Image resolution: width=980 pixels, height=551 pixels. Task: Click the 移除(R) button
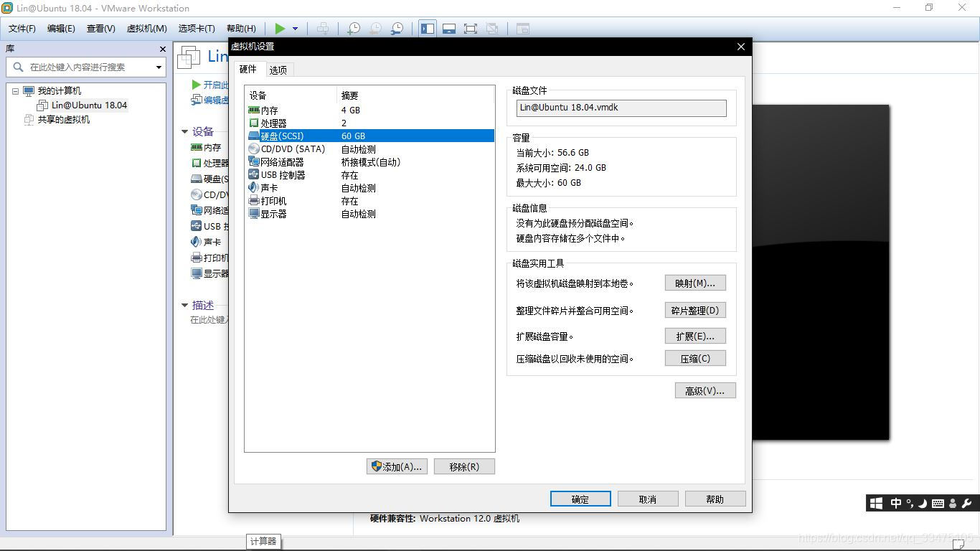pyautogui.click(x=464, y=466)
